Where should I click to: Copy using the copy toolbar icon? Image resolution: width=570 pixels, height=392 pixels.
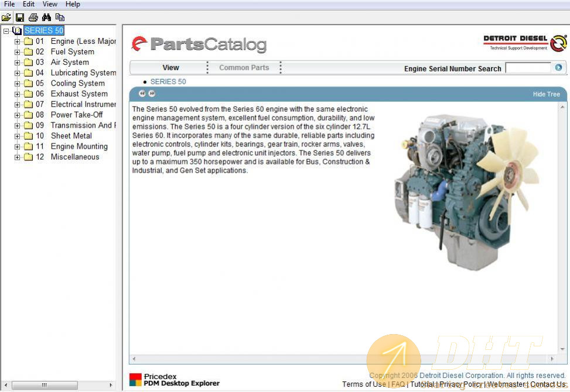click(60, 17)
